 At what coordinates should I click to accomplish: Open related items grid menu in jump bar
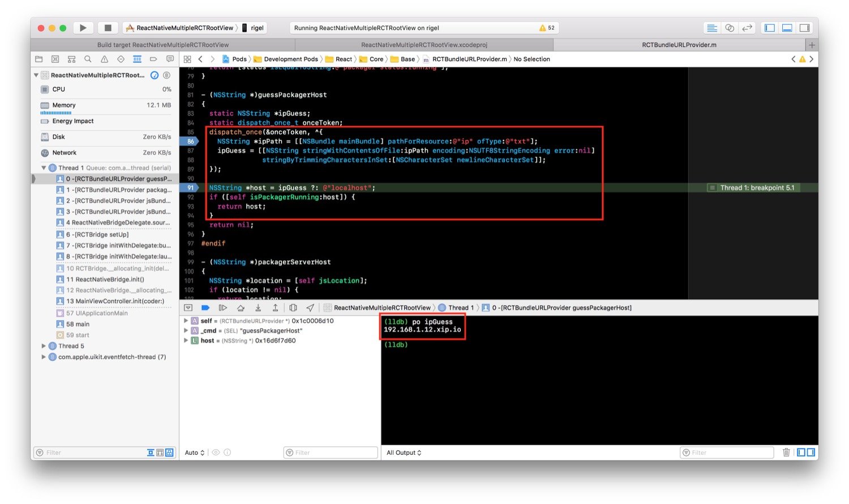point(187,59)
